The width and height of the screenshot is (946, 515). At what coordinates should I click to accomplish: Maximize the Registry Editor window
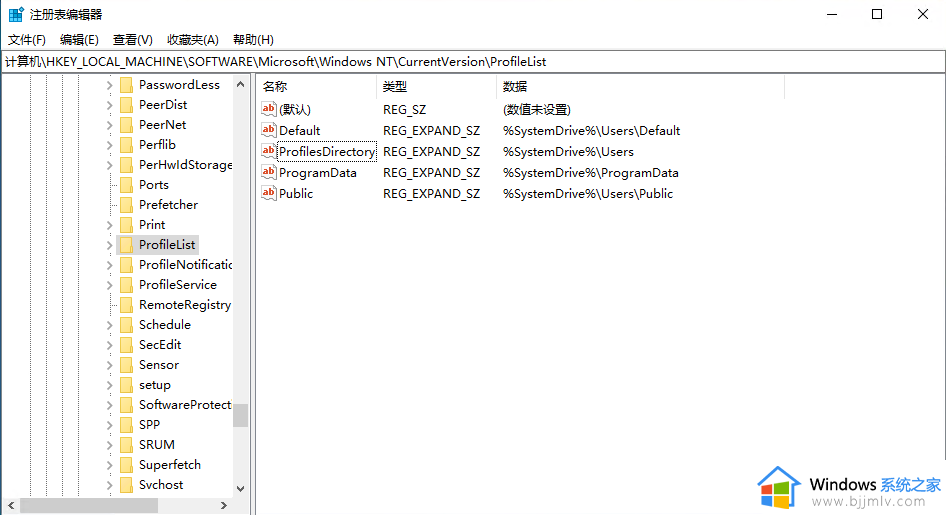pos(877,14)
